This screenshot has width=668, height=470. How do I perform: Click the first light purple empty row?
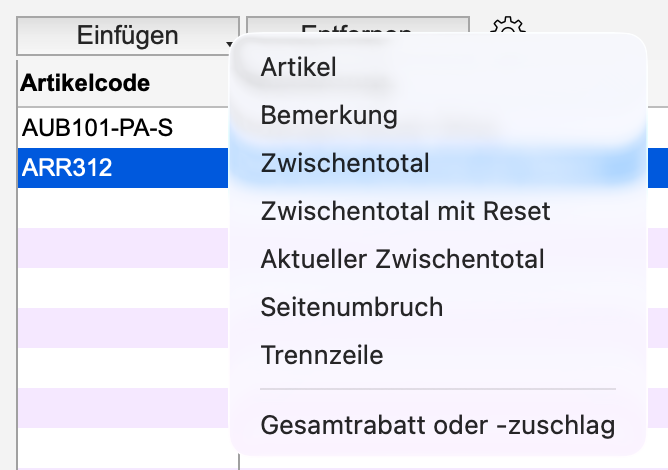[120, 247]
